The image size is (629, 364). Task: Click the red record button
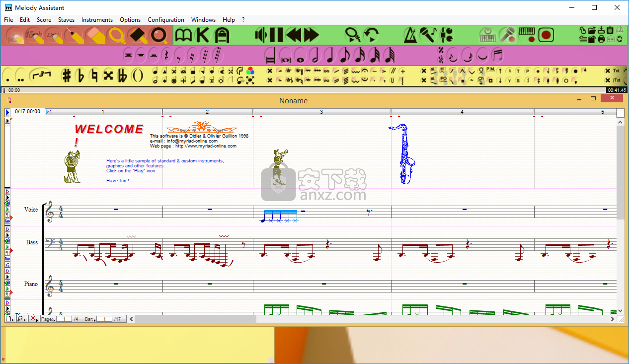(546, 35)
